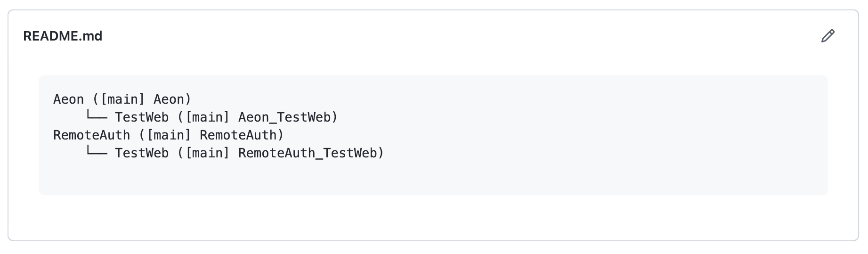The width and height of the screenshot is (868, 254).
Task: Click TestWeb under the RemoteAuth entry
Action: pyautogui.click(x=142, y=153)
